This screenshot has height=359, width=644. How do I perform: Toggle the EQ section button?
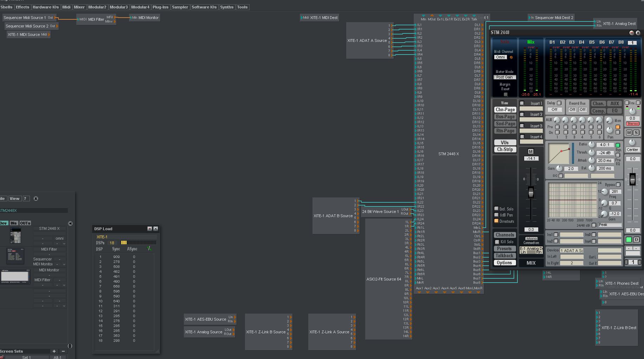pos(614,111)
